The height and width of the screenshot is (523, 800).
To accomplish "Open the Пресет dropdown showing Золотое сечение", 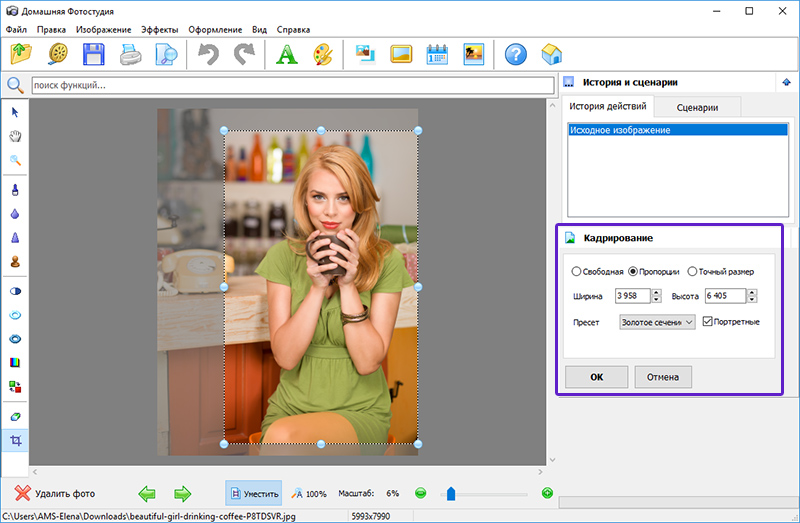I will pyautogui.click(x=657, y=322).
